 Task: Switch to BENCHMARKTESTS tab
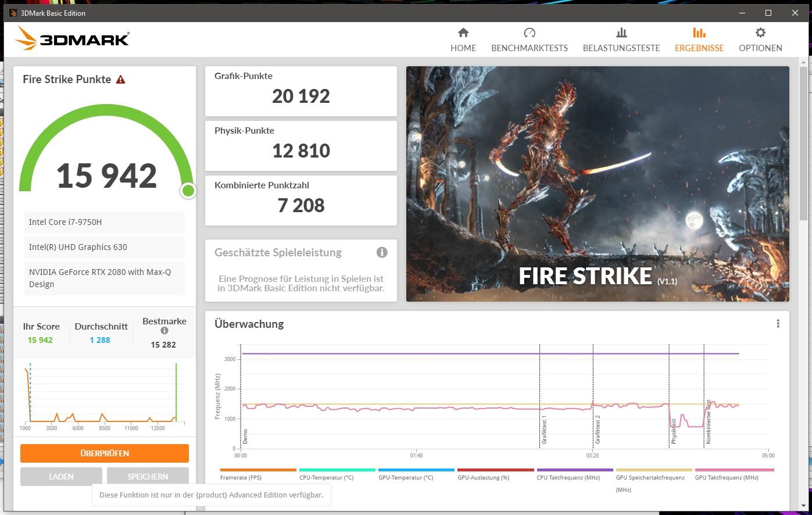click(x=529, y=40)
